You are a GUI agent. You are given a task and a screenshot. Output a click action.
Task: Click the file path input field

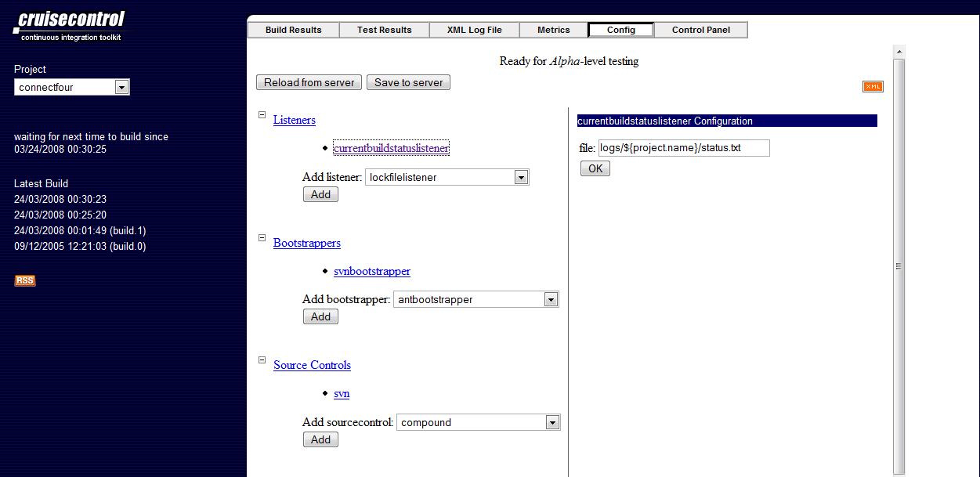(683, 147)
